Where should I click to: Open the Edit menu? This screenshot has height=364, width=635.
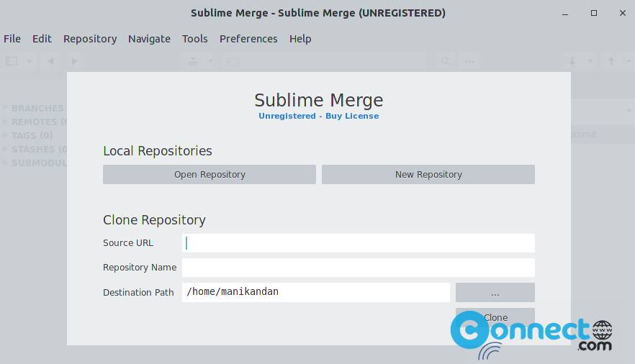[x=42, y=39]
